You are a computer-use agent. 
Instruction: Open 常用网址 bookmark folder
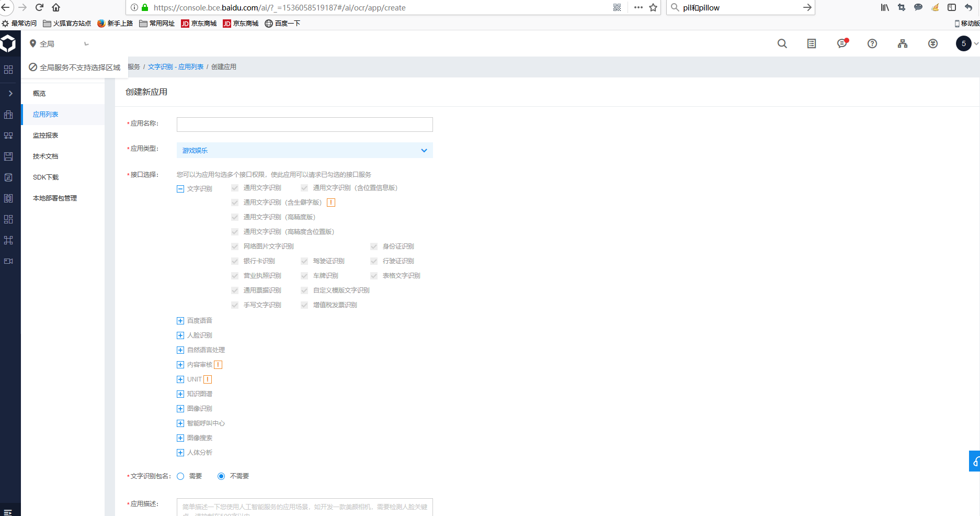tap(157, 24)
